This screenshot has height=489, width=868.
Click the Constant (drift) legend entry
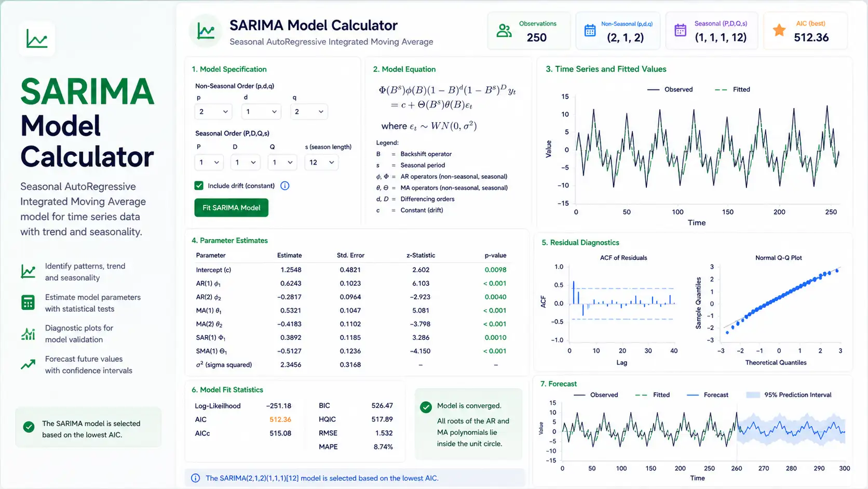coord(410,210)
